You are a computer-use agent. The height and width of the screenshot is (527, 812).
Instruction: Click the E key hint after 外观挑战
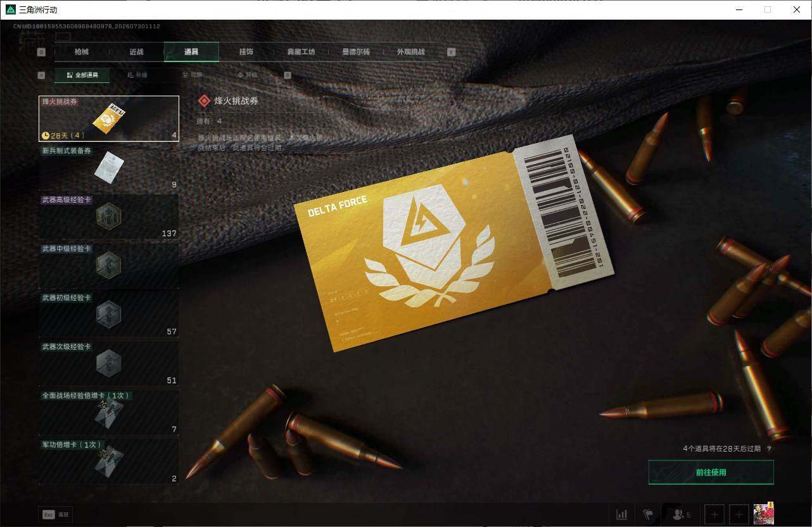tap(452, 52)
